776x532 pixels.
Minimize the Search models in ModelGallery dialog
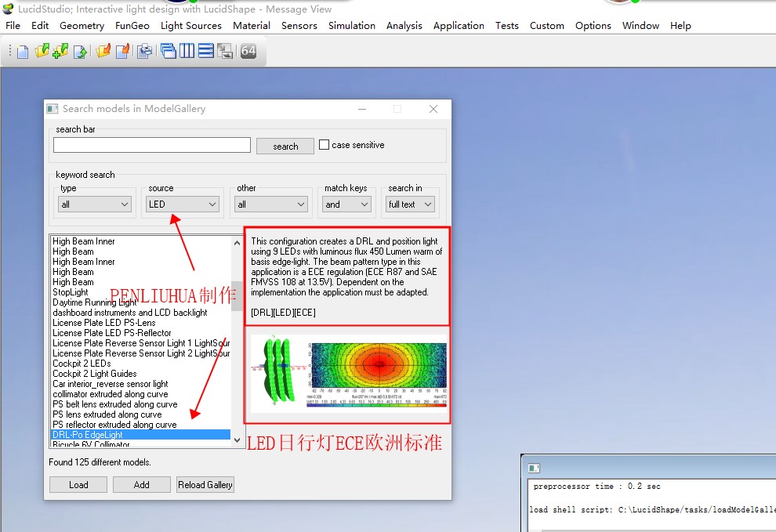point(362,109)
